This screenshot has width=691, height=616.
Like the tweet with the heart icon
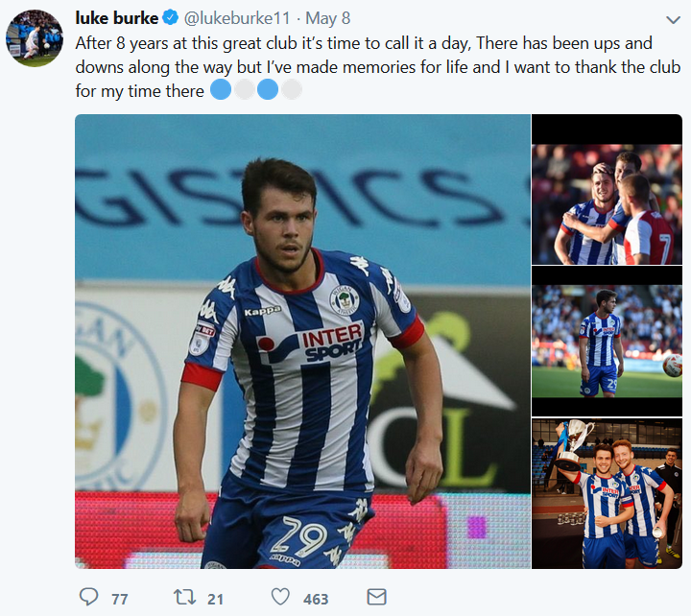coord(280,598)
